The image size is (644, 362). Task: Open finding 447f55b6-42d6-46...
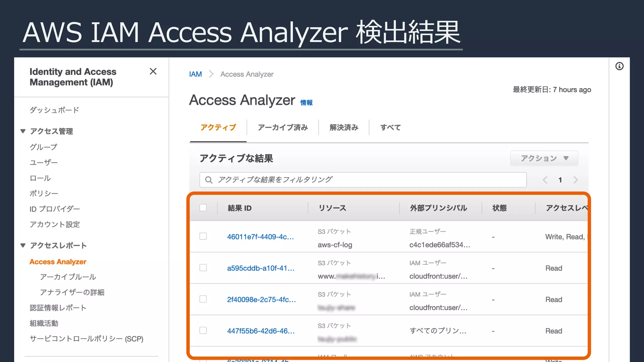[261, 331]
